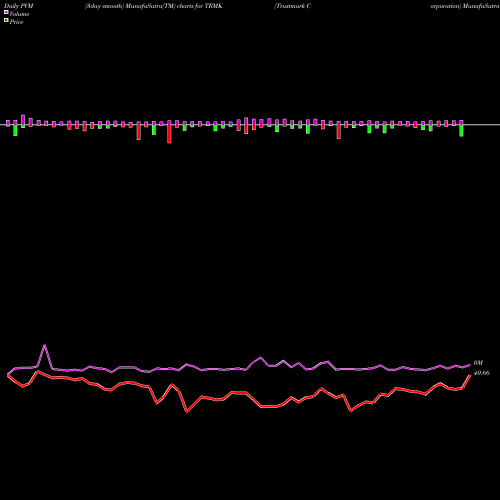Click the '0M' volume value label
Screen dimensions: 500x500
tap(478, 363)
